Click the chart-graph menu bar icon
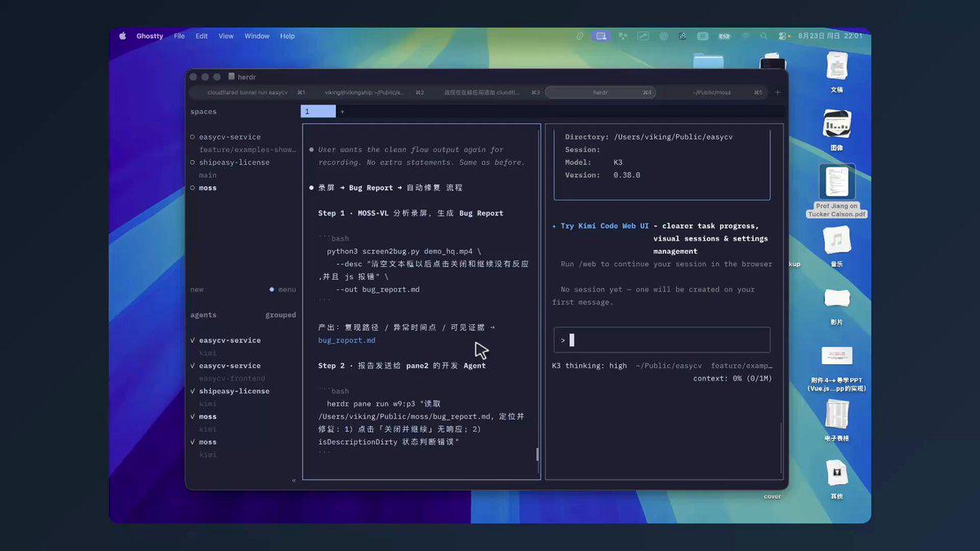The image size is (980, 551). tap(644, 36)
